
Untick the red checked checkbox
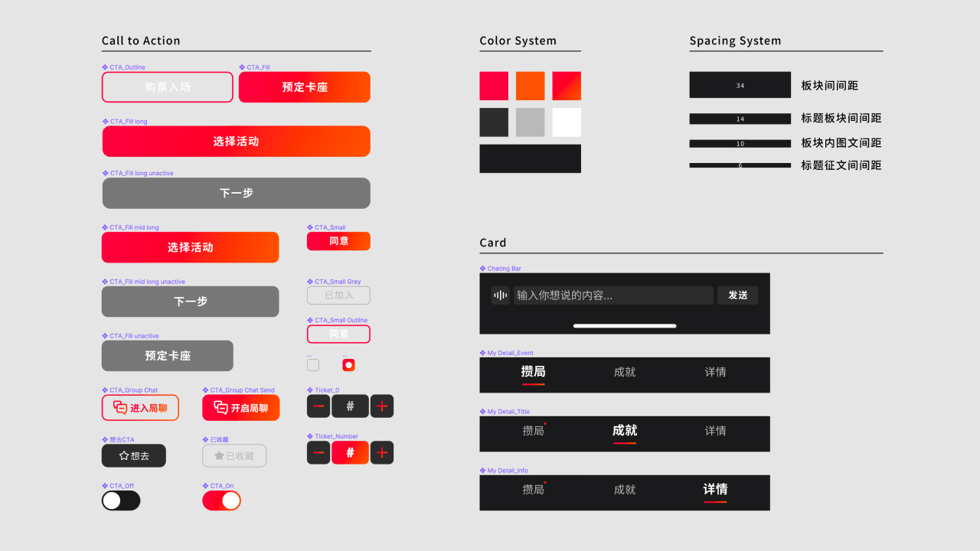[x=348, y=365]
